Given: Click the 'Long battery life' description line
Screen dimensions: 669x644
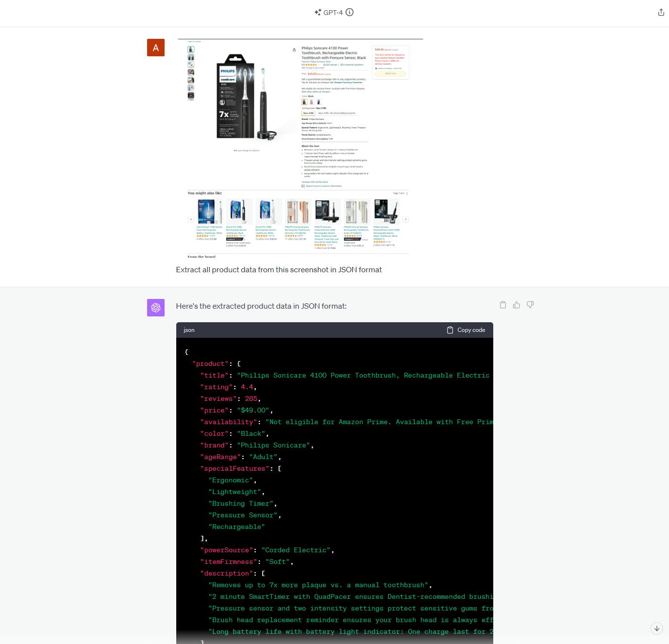Looking at the screenshot, I should click(x=351, y=632).
